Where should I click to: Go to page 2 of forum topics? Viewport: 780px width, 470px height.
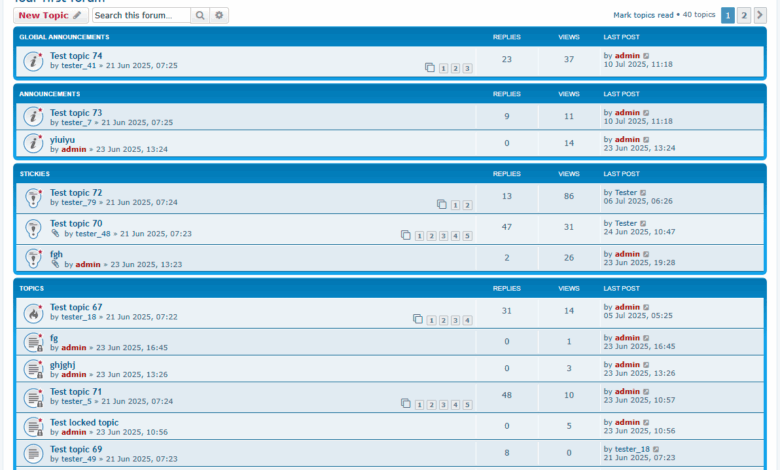pyautogui.click(x=743, y=16)
